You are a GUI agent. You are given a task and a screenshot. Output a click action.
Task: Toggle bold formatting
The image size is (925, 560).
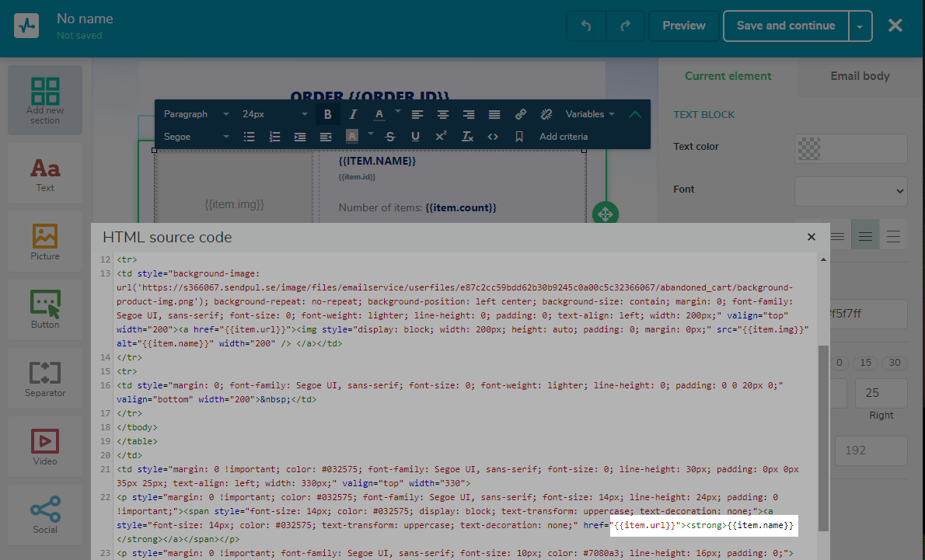click(x=327, y=114)
